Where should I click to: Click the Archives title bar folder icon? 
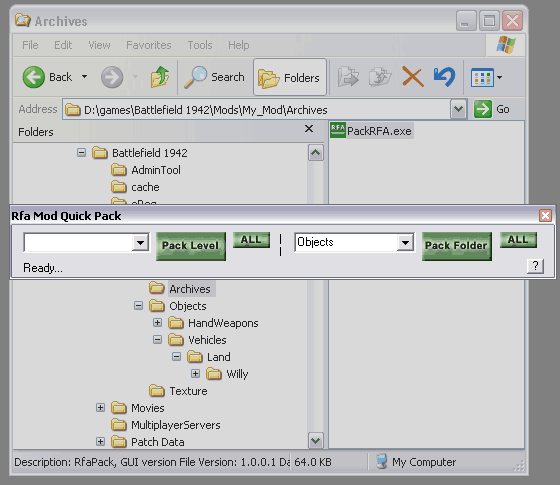click(x=22, y=21)
